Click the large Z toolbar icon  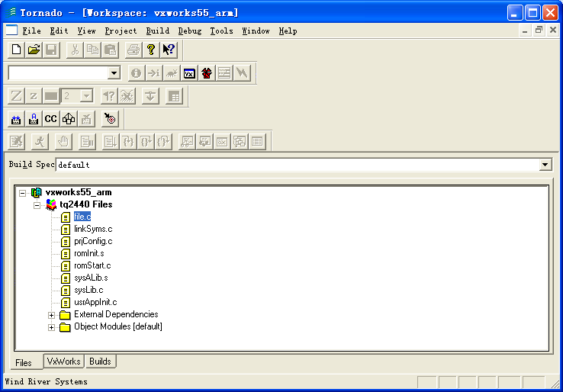tap(16, 96)
